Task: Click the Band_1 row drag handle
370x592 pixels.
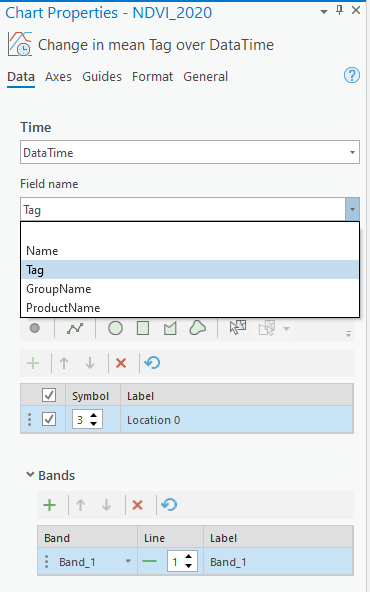Action: pyautogui.click(x=46, y=561)
